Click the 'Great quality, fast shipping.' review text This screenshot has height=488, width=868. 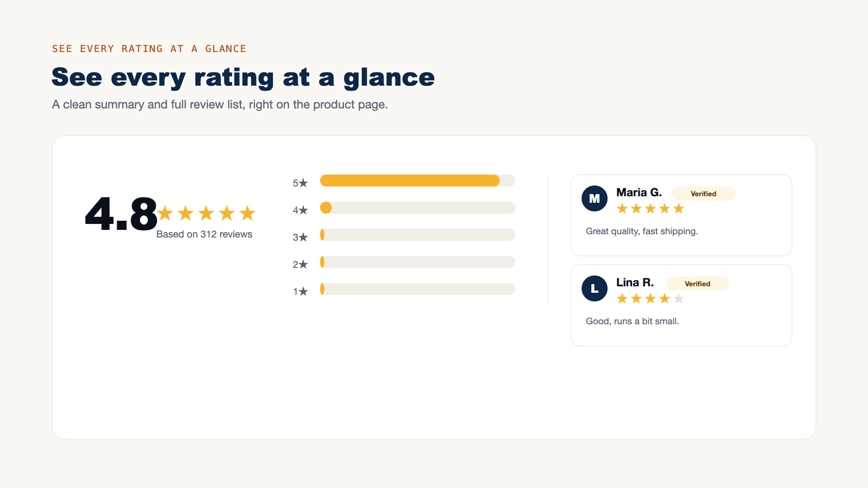(x=642, y=231)
